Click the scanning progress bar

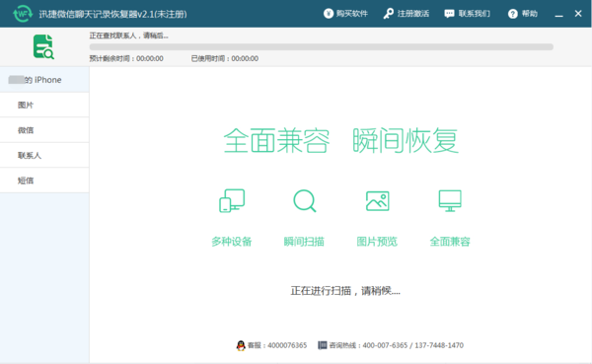322,47
